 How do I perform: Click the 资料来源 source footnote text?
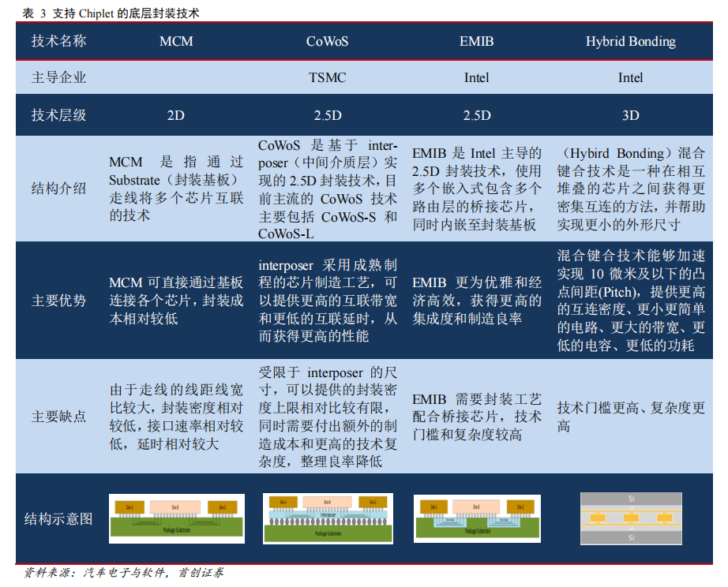[x=123, y=573]
